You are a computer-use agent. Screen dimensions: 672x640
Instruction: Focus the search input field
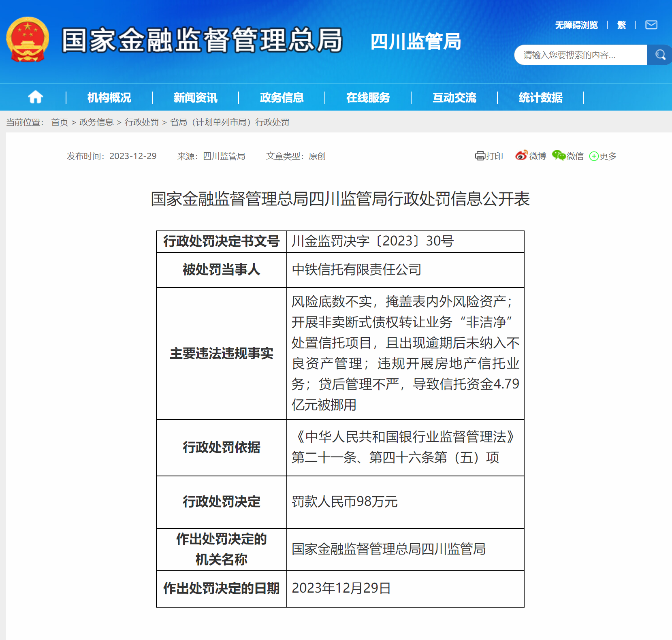[x=580, y=55]
